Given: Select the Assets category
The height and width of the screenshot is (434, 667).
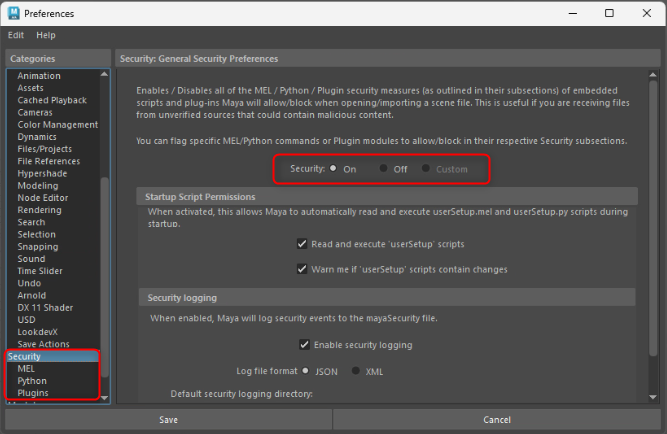Looking at the screenshot, I should tap(30, 88).
